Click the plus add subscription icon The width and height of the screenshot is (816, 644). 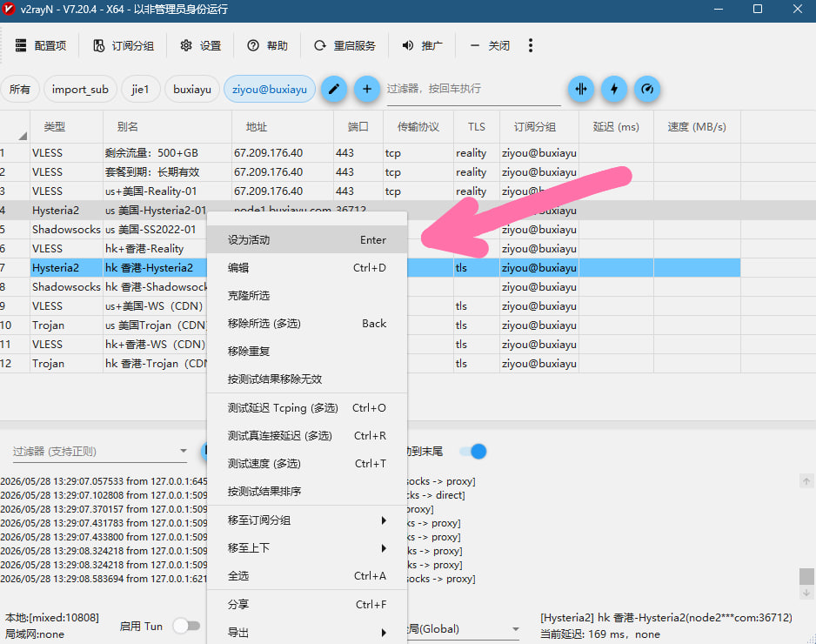point(367,89)
